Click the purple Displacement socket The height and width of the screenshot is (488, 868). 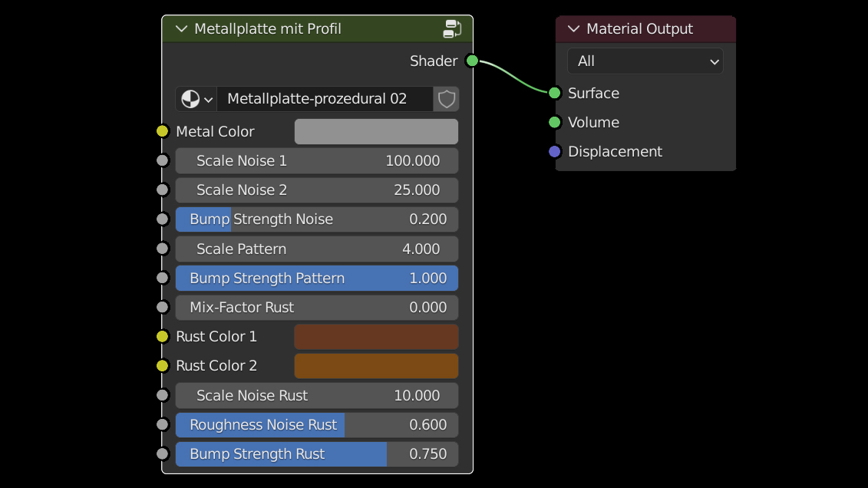coord(555,151)
